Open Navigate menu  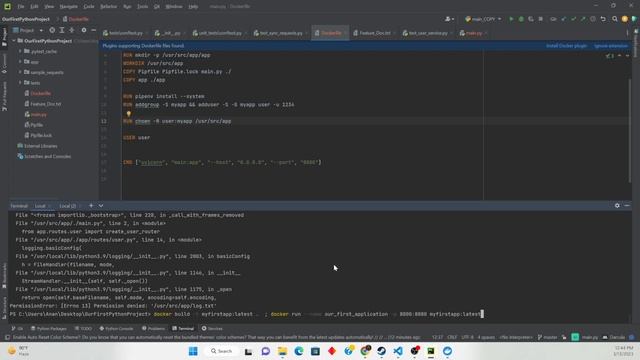(x=69, y=7)
